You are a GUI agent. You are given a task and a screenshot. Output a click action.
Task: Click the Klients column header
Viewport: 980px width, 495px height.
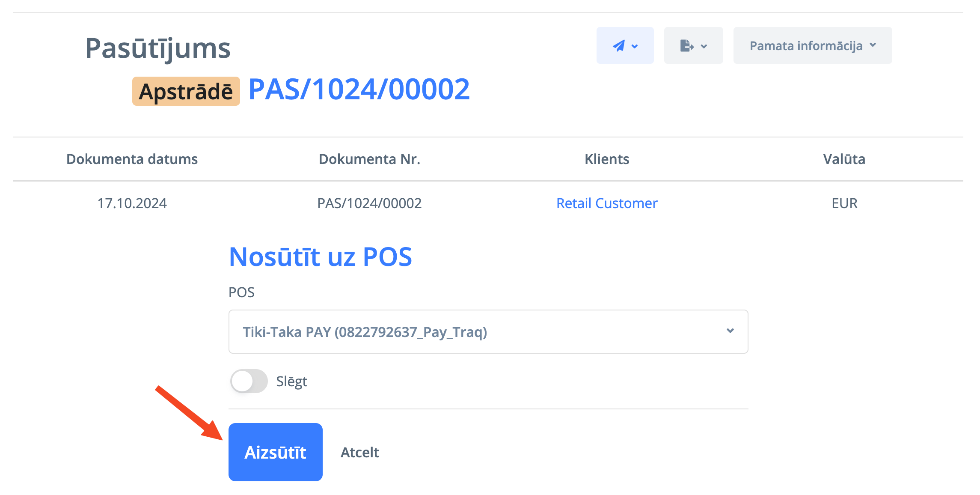606,159
